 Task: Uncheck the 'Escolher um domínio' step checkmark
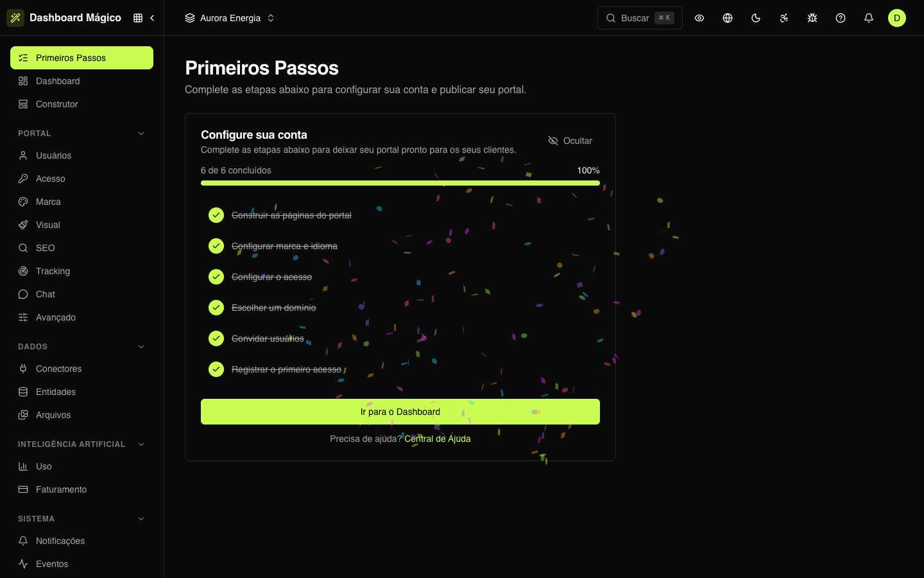click(216, 308)
